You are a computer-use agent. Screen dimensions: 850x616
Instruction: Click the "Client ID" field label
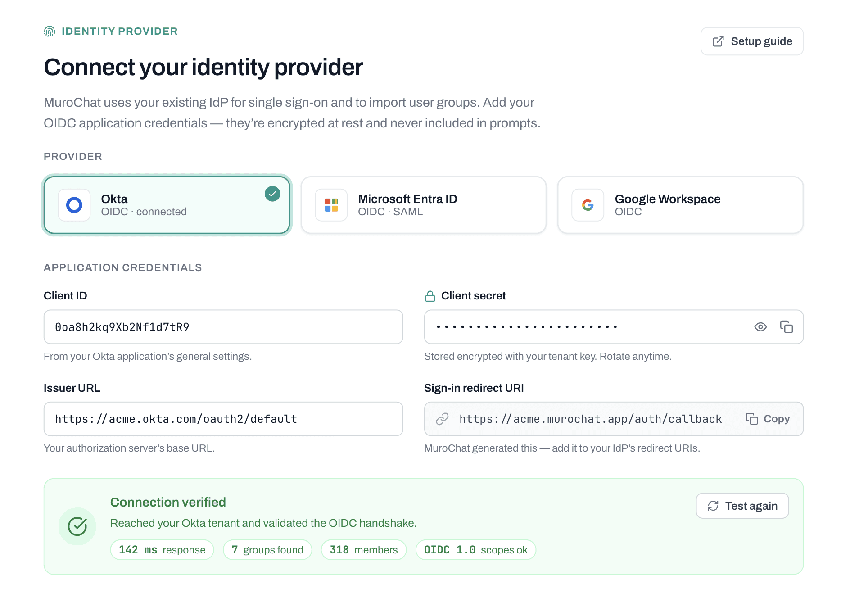(x=65, y=296)
